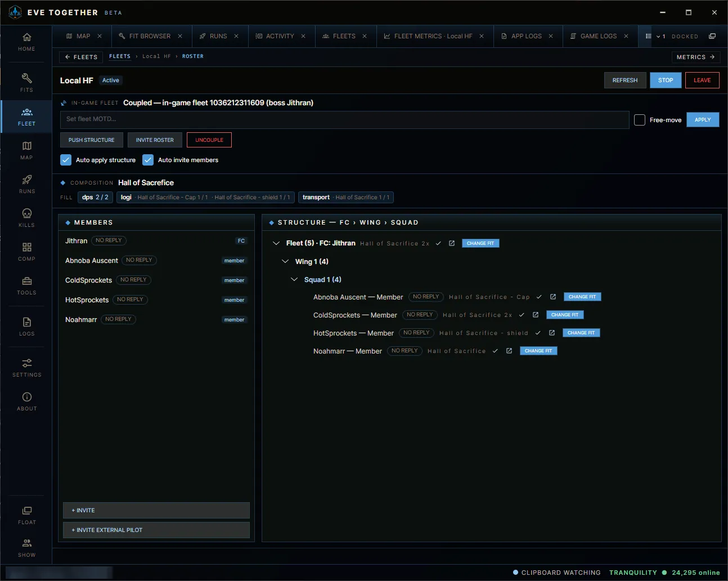This screenshot has height=581, width=728.
Task: Open fit link icon for HotSprockets row
Action: pyautogui.click(x=552, y=333)
